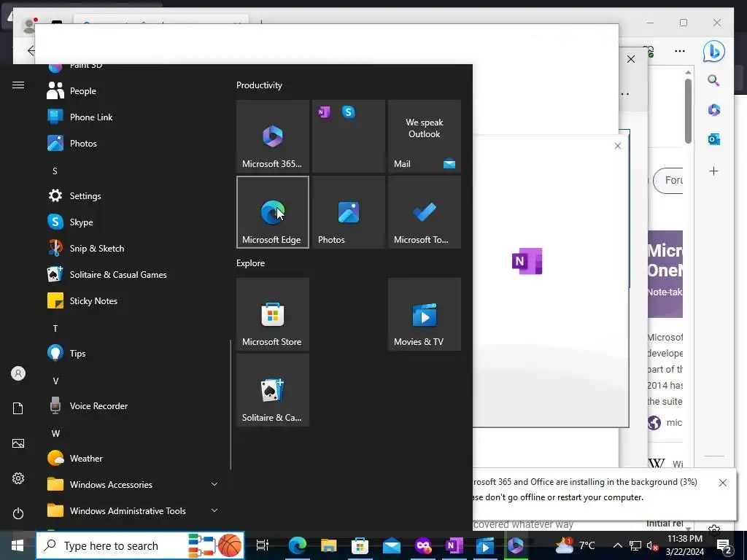Open File Explorer from the taskbar
This screenshot has height=560, width=747.
pos(329,545)
